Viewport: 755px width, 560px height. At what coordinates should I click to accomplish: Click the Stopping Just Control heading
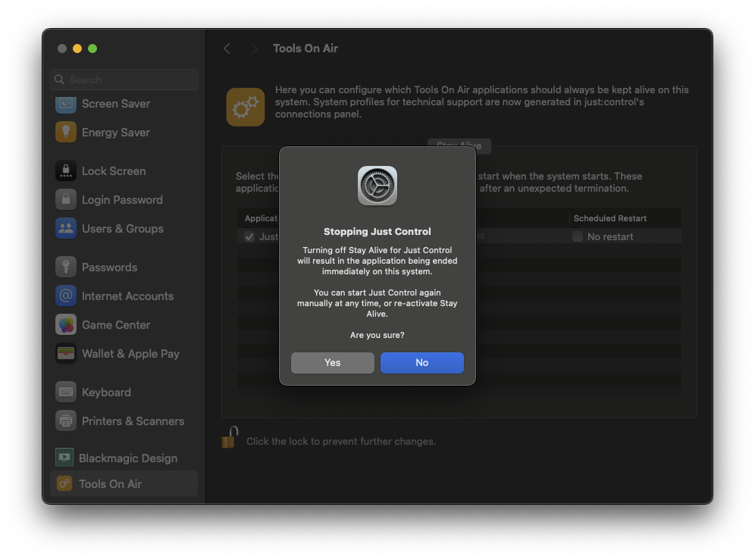(x=377, y=232)
